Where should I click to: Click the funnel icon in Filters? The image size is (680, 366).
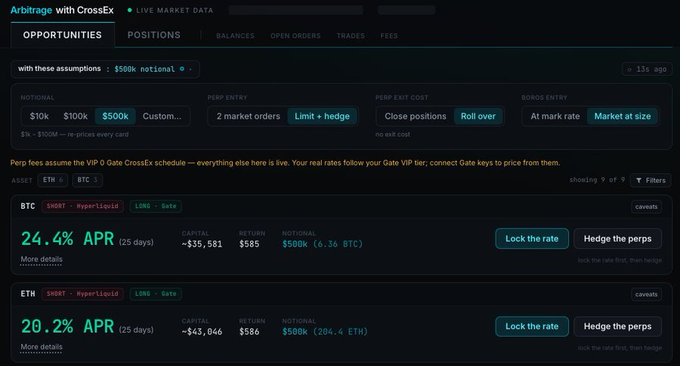tap(639, 180)
